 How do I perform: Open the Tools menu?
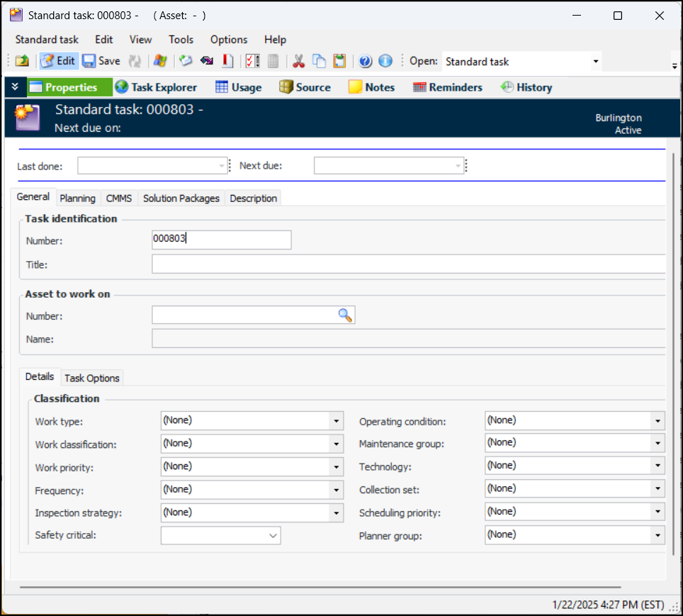click(x=181, y=40)
